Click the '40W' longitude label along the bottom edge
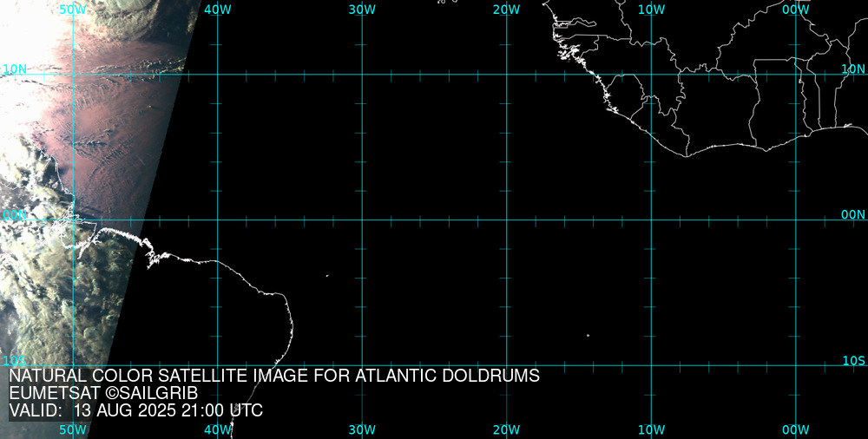Image resolution: width=868 pixels, height=439 pixels. point(218,430)
